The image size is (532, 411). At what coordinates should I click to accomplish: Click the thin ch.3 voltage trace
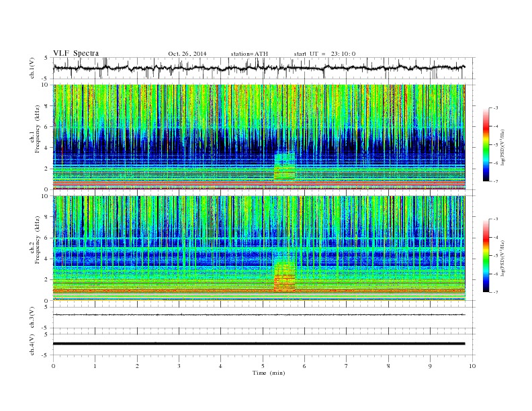[259, 315]
